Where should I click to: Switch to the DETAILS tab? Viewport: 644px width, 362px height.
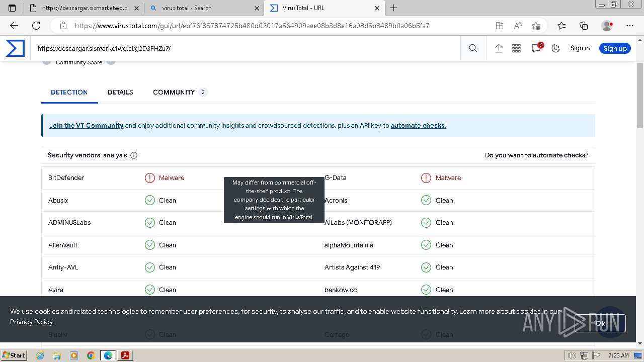coord(120,92)
